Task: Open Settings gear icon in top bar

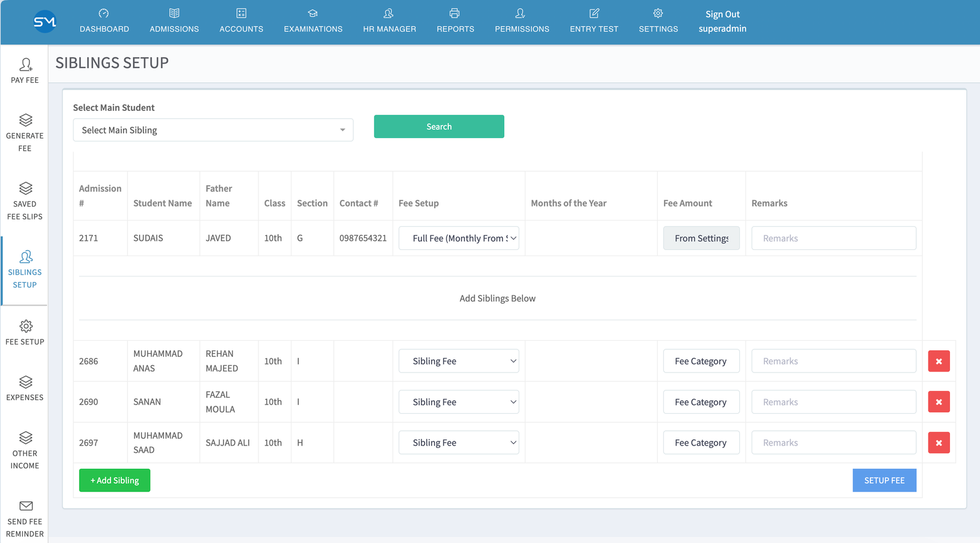Action: [x=658, y=13]
